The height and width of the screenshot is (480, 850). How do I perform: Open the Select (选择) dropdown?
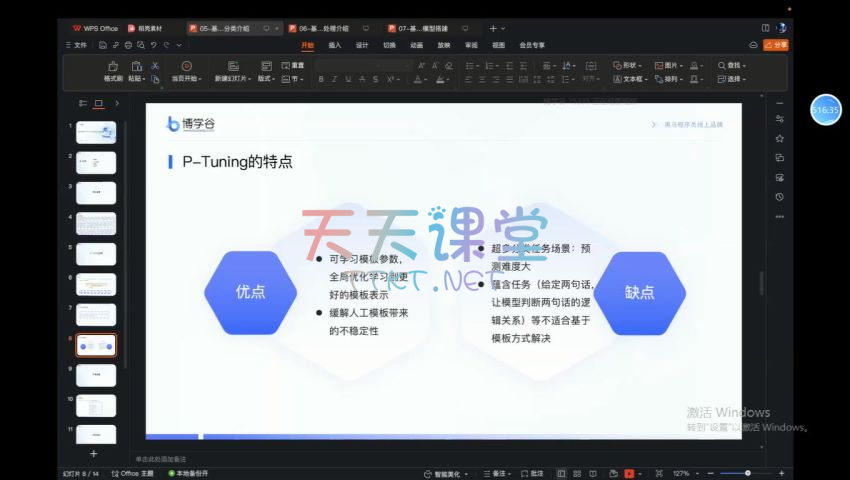[x=735, y=79]
